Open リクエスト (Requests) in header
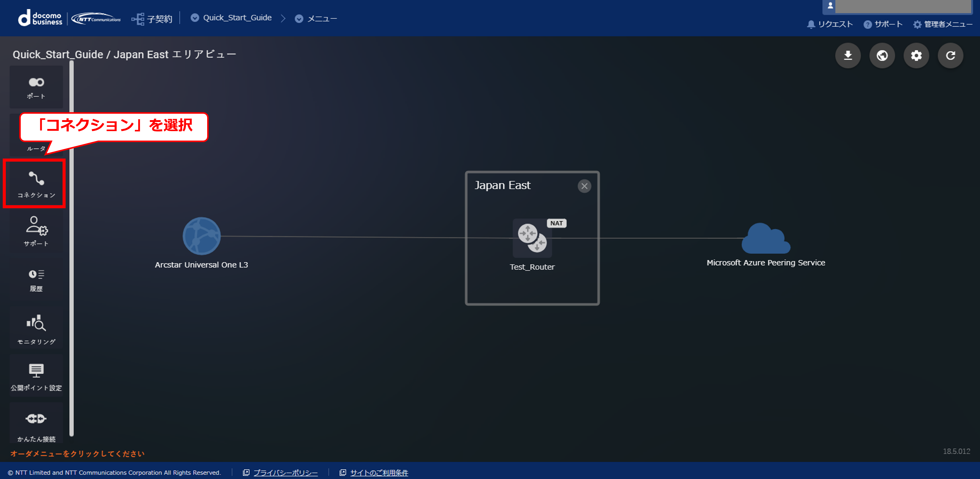Screen dimensions: 980x479 [830, 24]
